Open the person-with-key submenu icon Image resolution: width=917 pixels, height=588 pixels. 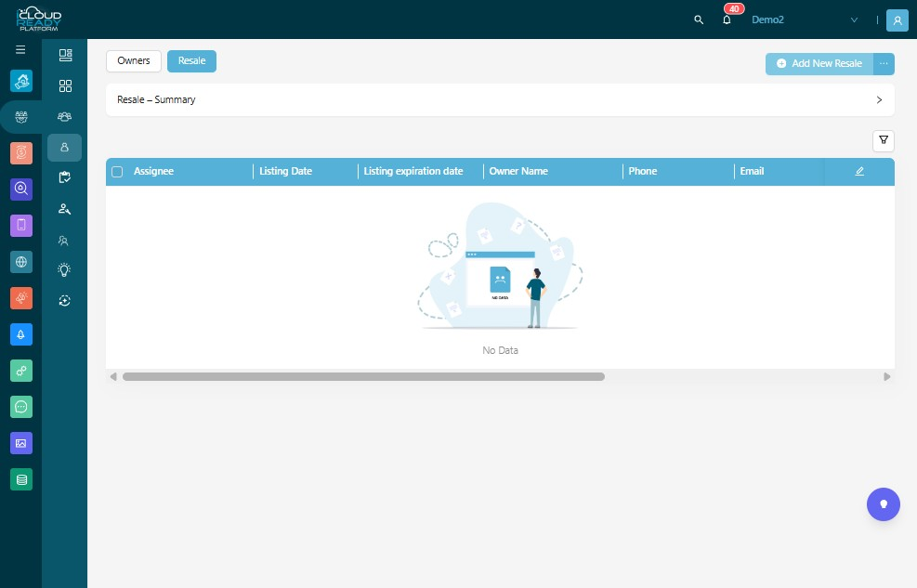click(65, 209)
